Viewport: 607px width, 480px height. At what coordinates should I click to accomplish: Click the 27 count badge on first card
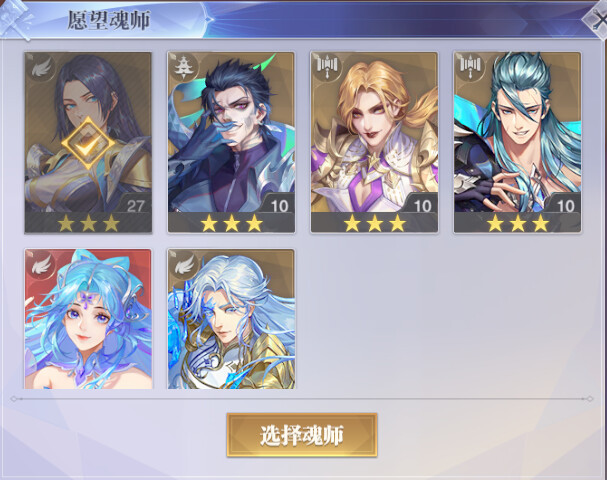click(x=135, y=206)
